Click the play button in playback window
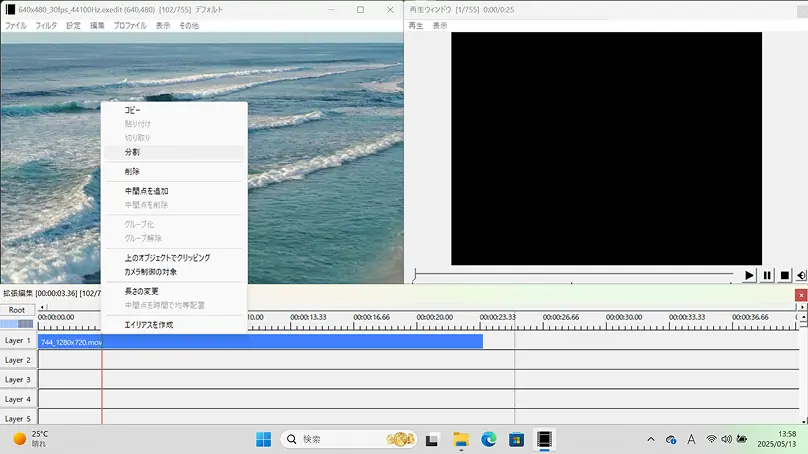 (749, 275)
